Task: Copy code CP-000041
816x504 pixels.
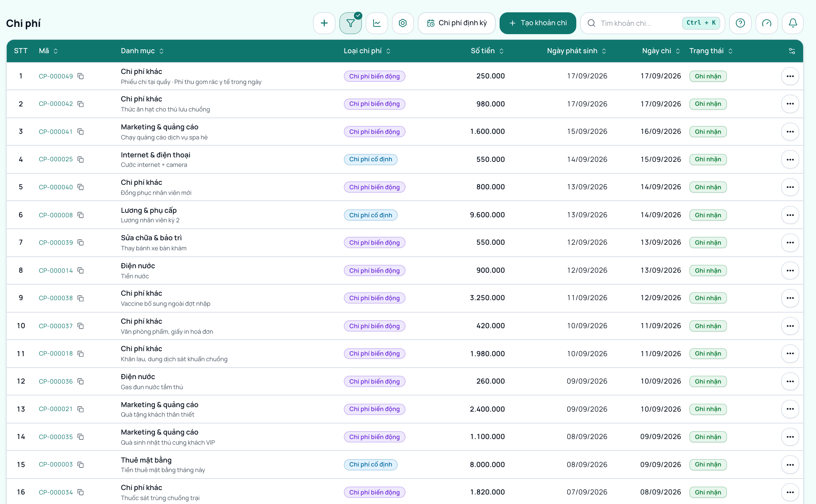Action: 81,132
